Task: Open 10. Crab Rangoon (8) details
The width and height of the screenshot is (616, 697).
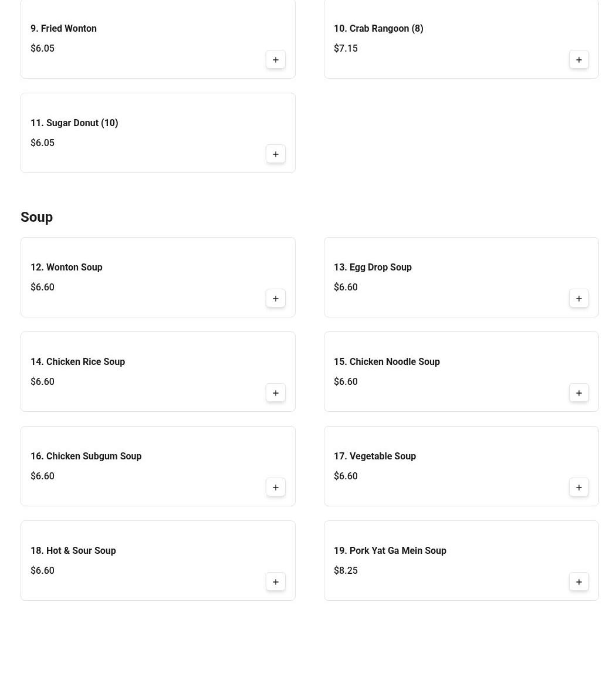Action: [x=378, y=29]
